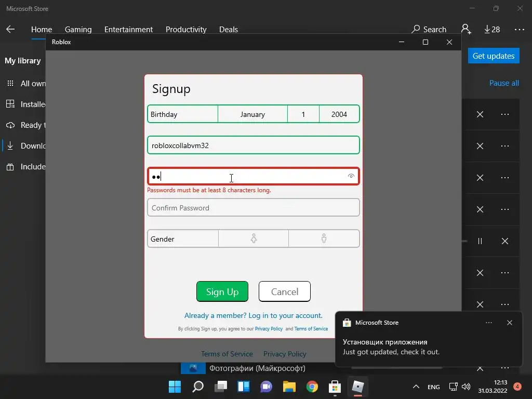Select Downloads in My library sidebar
This screenshot has height=399, width=532.
(26, 146)
